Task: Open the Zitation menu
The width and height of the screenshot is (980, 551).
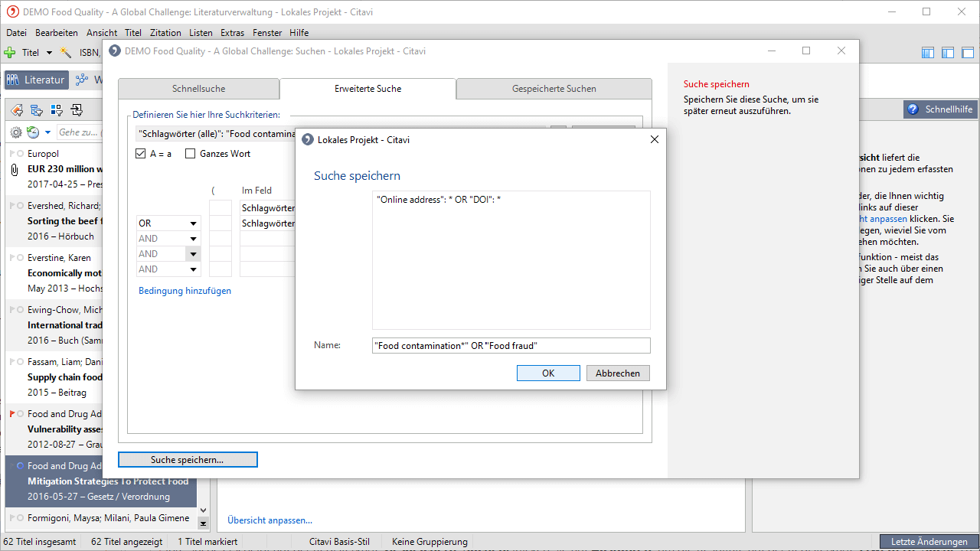Action: pyautogui.click(x=165, y=33)
